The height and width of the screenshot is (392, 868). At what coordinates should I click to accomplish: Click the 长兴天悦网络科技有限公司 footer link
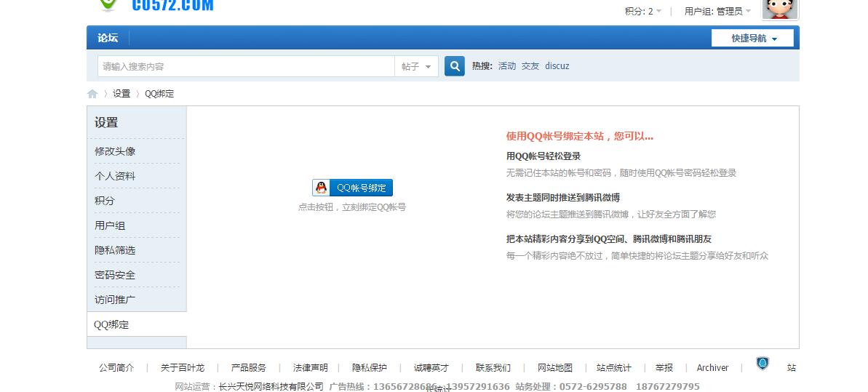tap(271, 386)
